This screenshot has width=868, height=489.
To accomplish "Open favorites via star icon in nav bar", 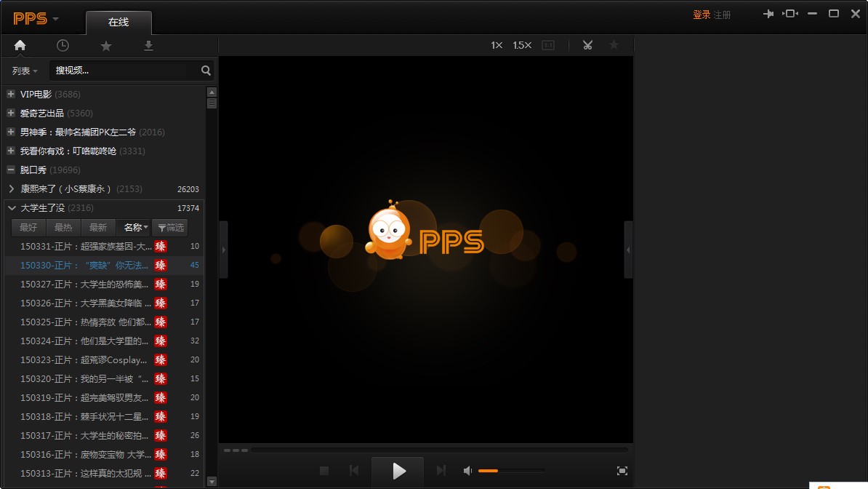I will point(105,45).
